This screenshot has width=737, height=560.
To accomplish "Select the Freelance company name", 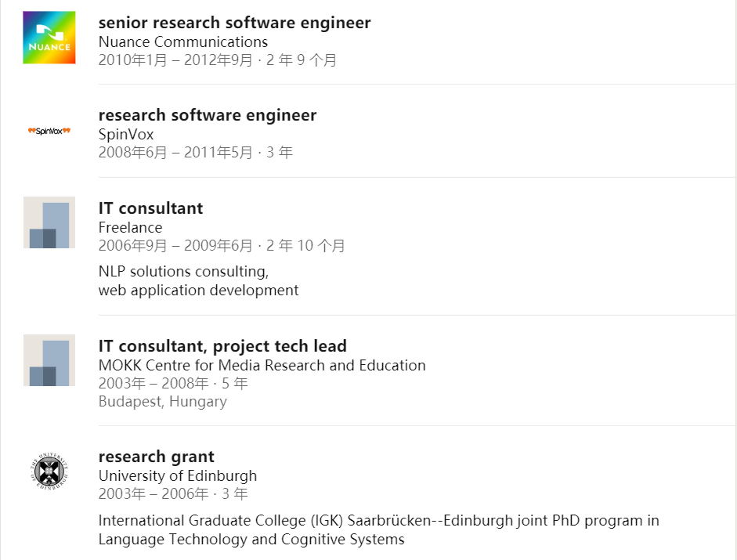I will (x=130, y=227).
